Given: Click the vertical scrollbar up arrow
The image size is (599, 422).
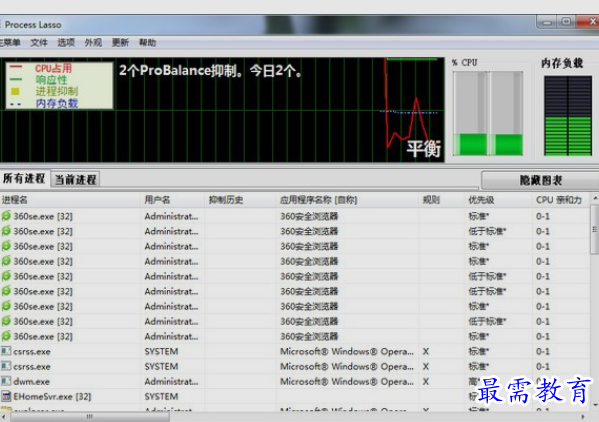Looking at the screenshot, I should click(x=595, y=198).
